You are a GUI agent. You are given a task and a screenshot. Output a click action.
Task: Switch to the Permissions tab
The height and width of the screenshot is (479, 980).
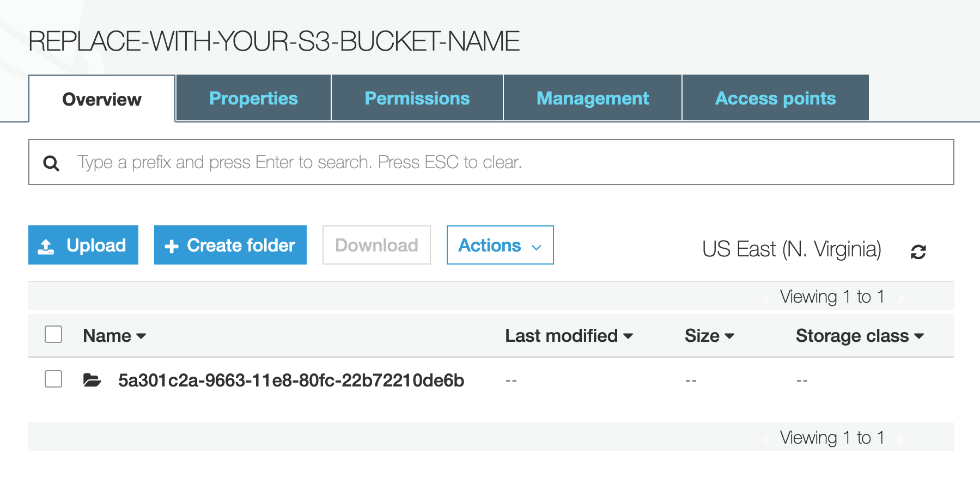point(417,98)
